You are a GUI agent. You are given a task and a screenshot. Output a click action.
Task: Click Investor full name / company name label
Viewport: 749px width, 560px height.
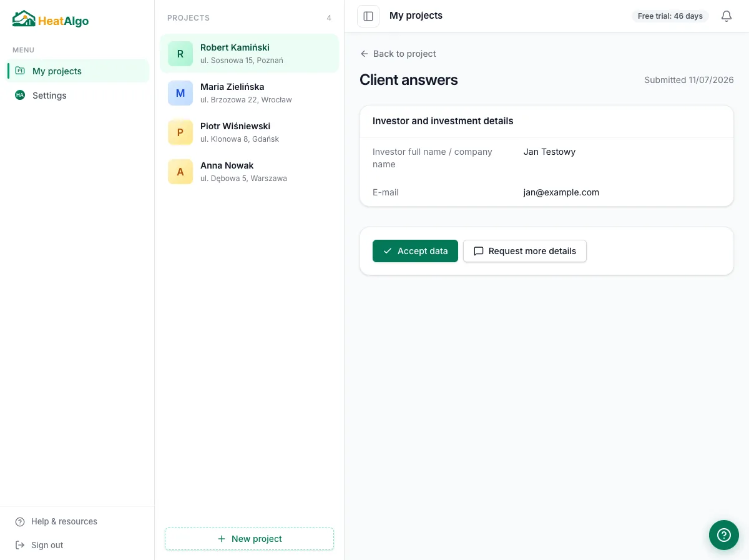point(433,158)
